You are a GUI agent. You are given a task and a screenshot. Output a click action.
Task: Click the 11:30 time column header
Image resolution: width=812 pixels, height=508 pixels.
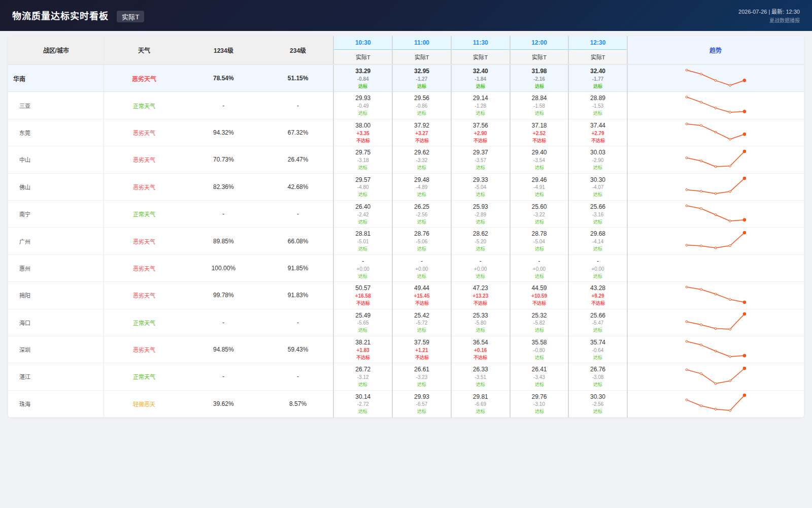pyautogui.click(x=481, y=43)
